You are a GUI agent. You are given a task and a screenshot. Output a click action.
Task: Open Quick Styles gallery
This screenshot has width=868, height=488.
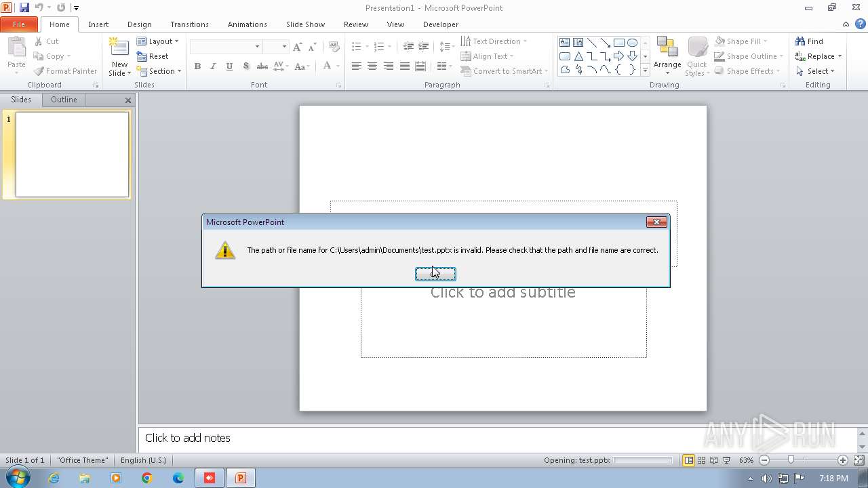[697, 56]
